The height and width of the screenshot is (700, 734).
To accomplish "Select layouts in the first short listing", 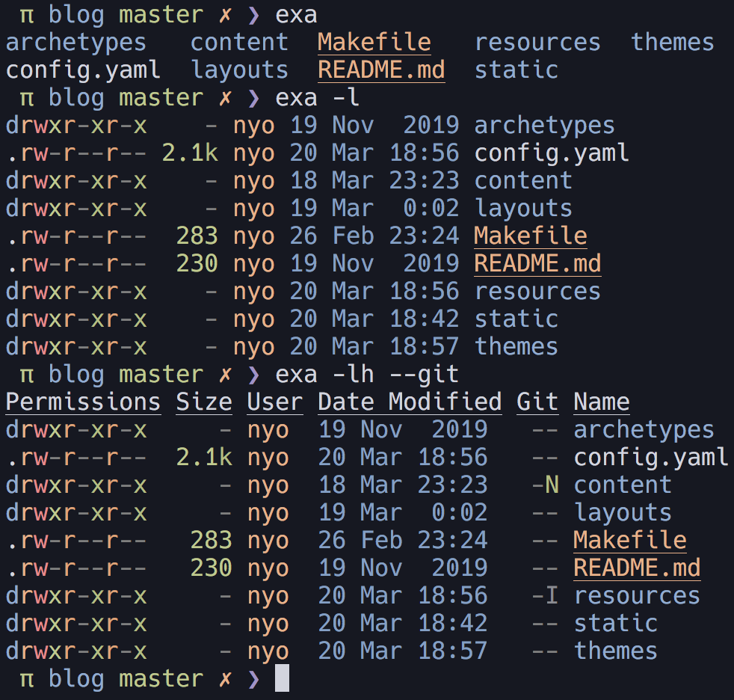I will 240,70.
